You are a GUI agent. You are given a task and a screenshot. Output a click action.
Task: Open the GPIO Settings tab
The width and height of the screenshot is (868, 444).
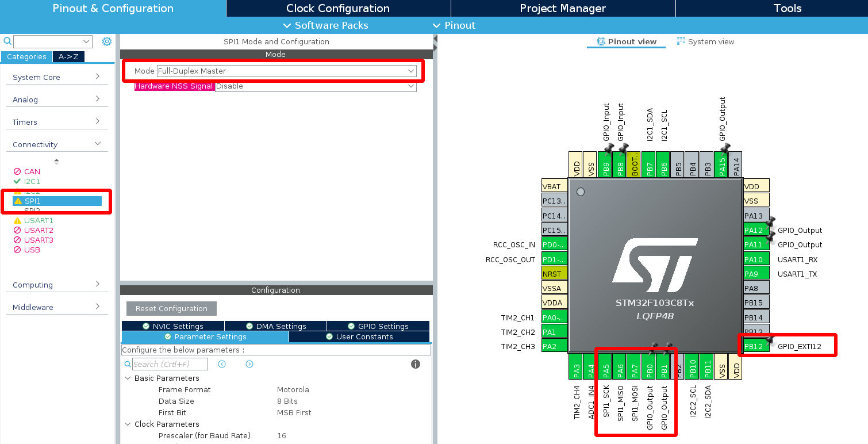378,326
